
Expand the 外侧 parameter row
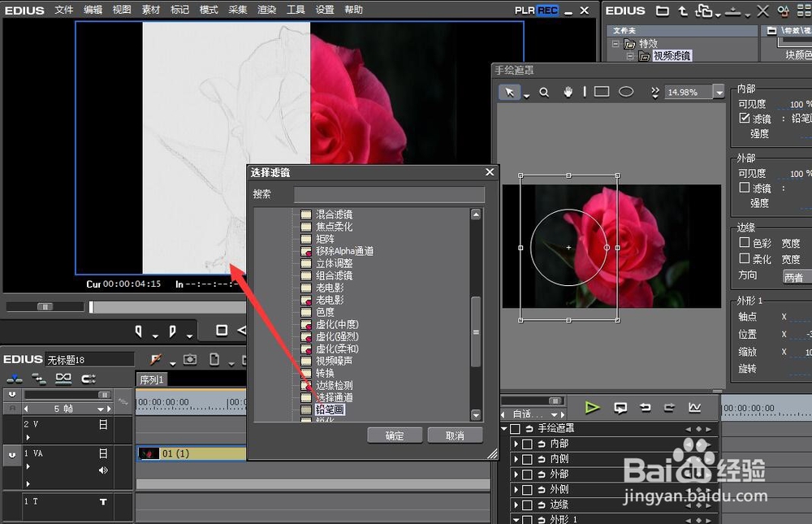click(516, 489)
